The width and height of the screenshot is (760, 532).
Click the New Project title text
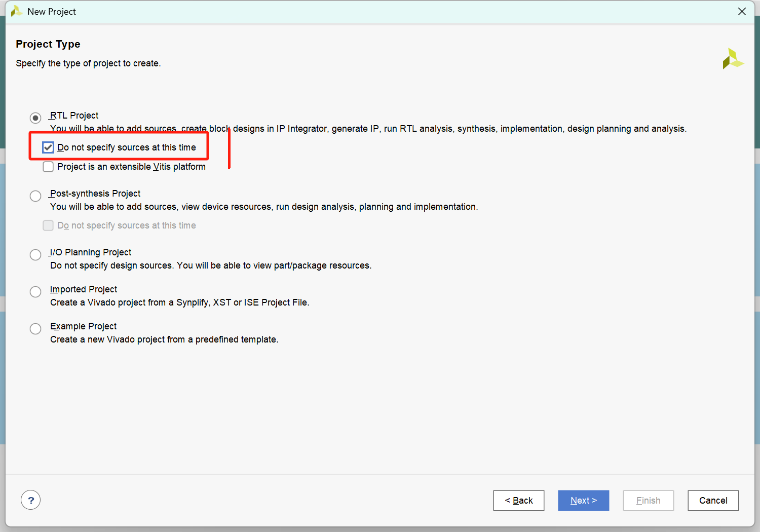[52, 12]
